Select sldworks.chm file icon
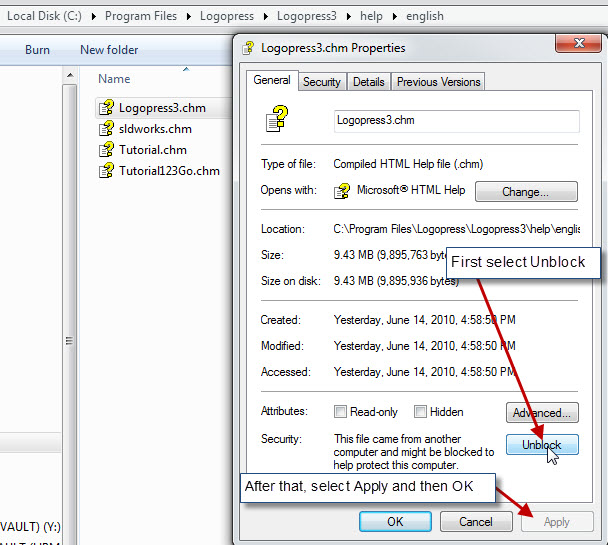 pos(106,128)
